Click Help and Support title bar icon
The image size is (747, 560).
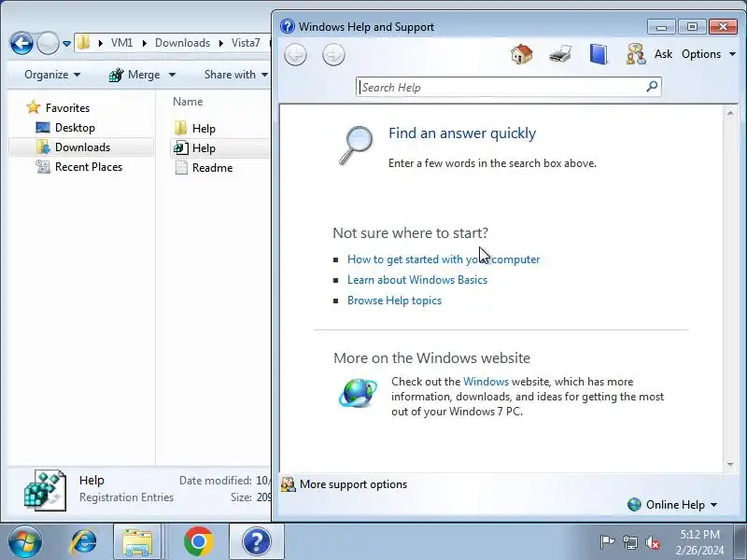[x=288, y=26]
